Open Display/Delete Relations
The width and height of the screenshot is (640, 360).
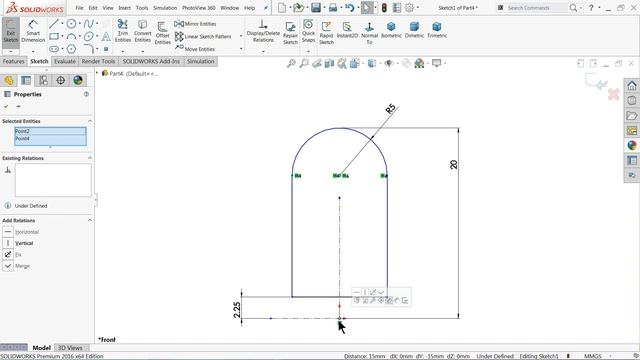(263, 31)
